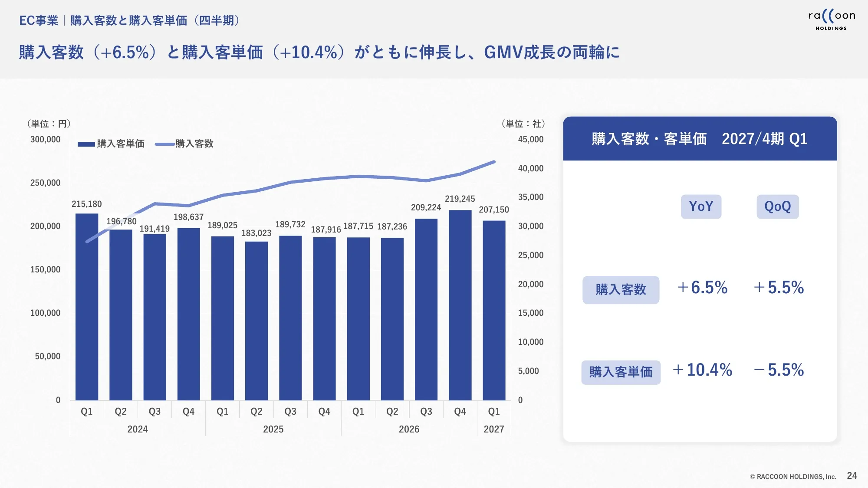Click the 2027 year axis label

(494, 429)
